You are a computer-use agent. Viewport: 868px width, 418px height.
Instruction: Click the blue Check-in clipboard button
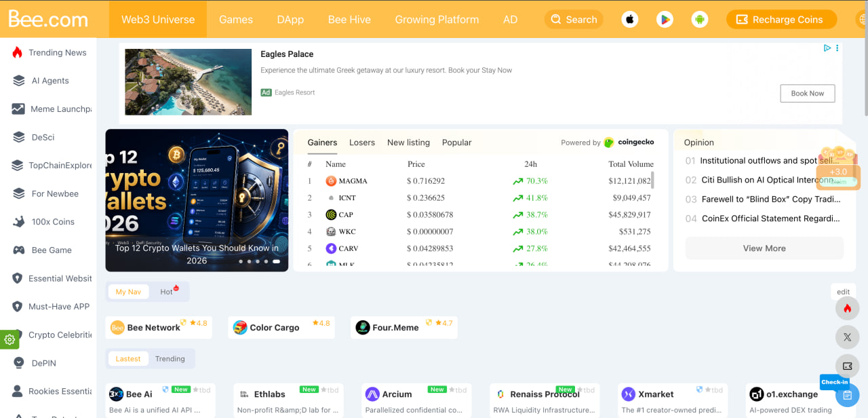(847, 394)
